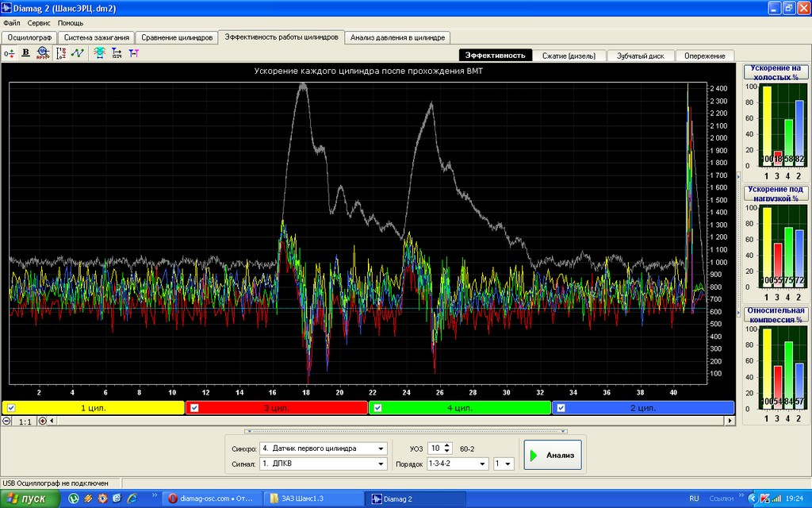Click the system clock 19:24

click(x=795, y=498)
